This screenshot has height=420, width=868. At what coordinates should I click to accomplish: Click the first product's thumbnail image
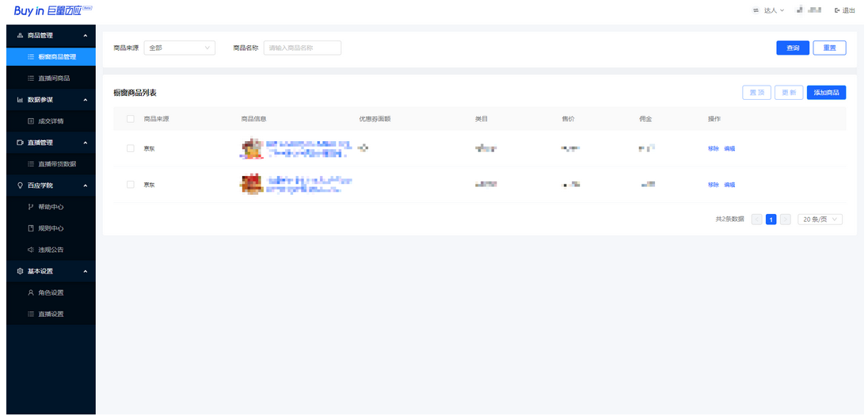pyautogui.click(x=251, y=148)
